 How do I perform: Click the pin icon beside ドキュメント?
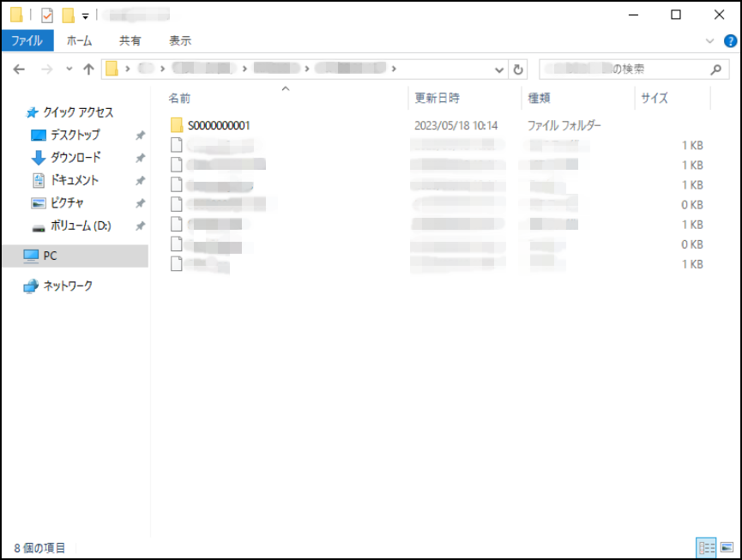pyautogui.click(x=140, y=181)
